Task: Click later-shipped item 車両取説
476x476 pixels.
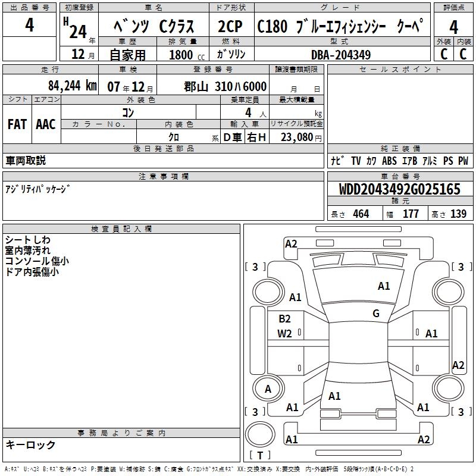Action: (26, 161)
